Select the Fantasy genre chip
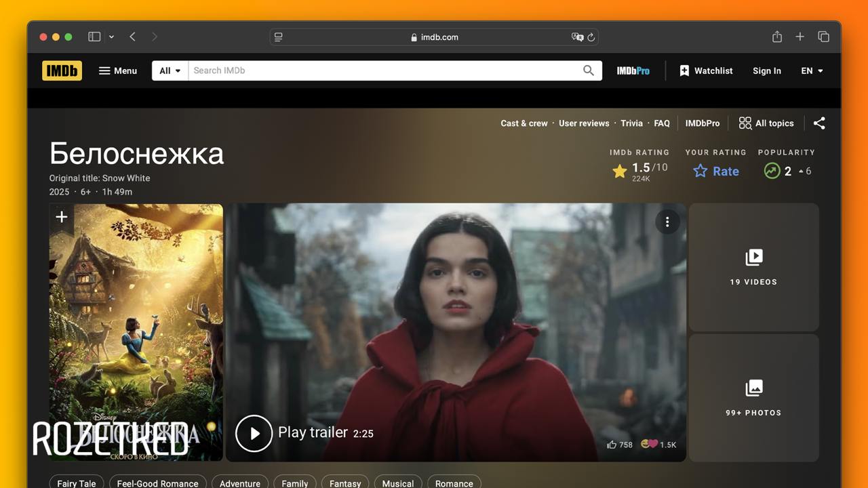This screenshot has height=488, width=868. click(x=345, y=483)
